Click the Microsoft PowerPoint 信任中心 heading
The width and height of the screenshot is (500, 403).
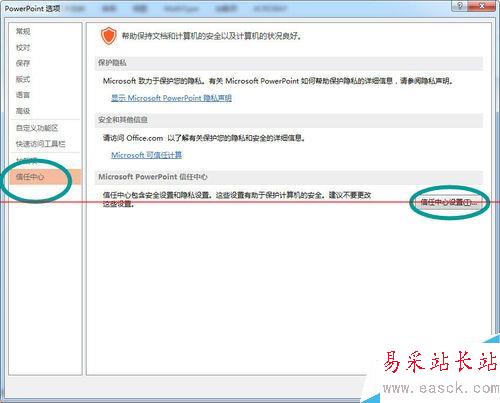click(x=153, y=177)
